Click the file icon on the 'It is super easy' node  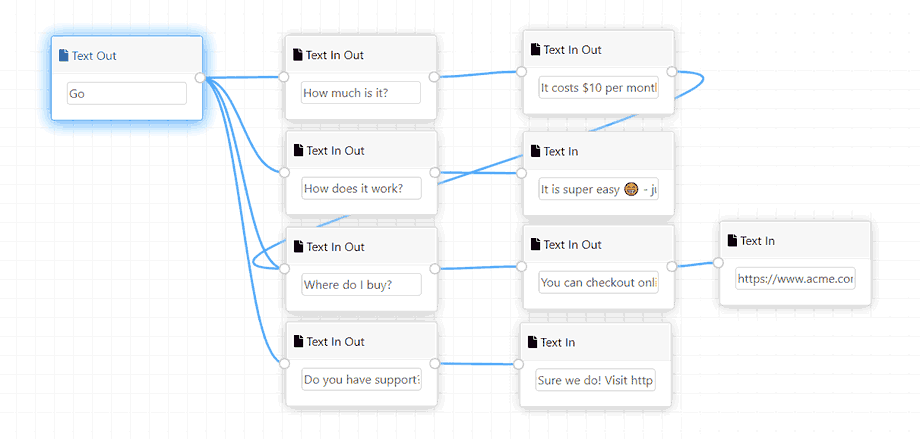(536, 152)
